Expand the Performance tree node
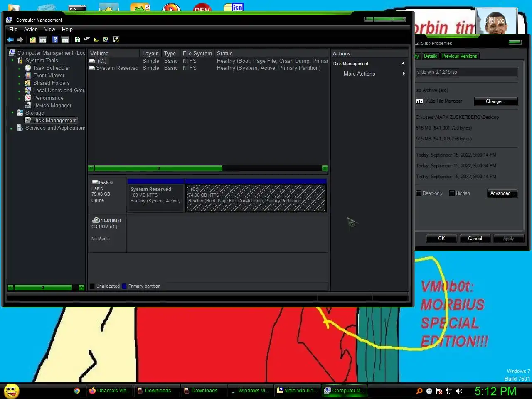This screenshot has width=532, height=399. pos(19,99)
